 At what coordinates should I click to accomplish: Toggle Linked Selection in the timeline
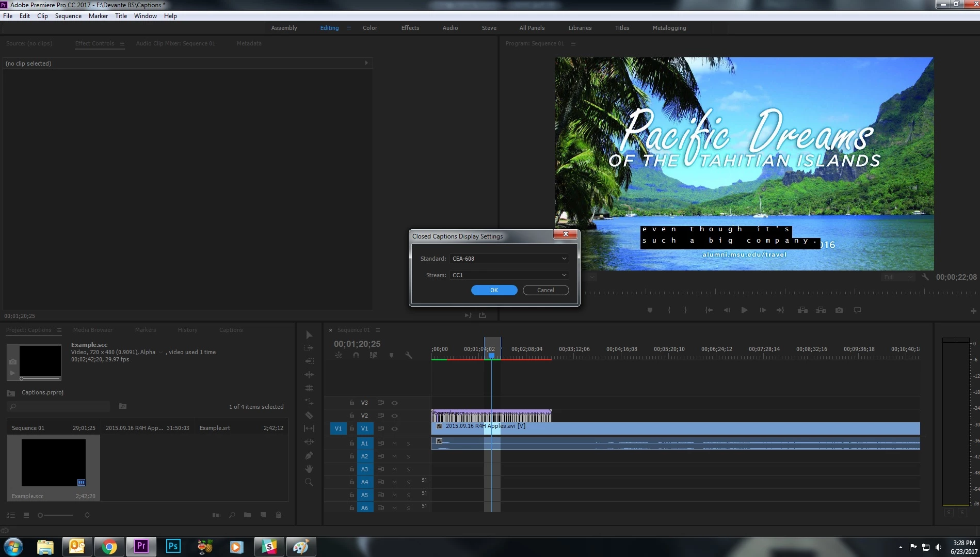click(x=373, y=355)
